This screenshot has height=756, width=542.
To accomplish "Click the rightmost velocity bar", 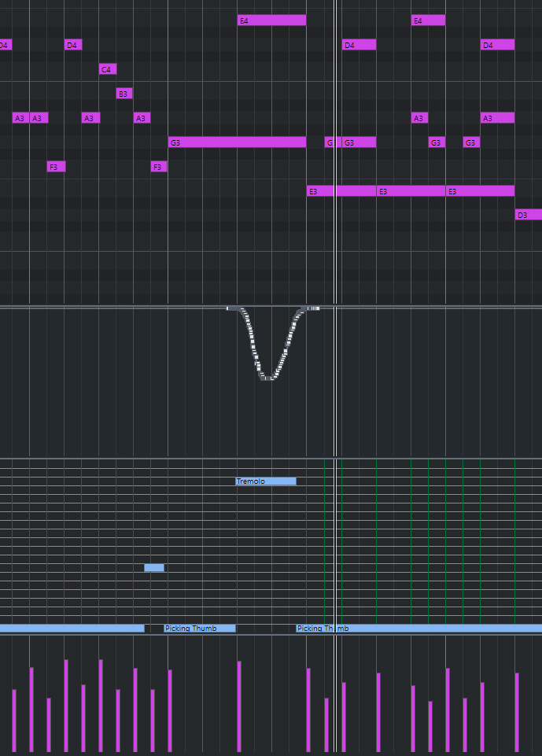I will click(517, 712).
